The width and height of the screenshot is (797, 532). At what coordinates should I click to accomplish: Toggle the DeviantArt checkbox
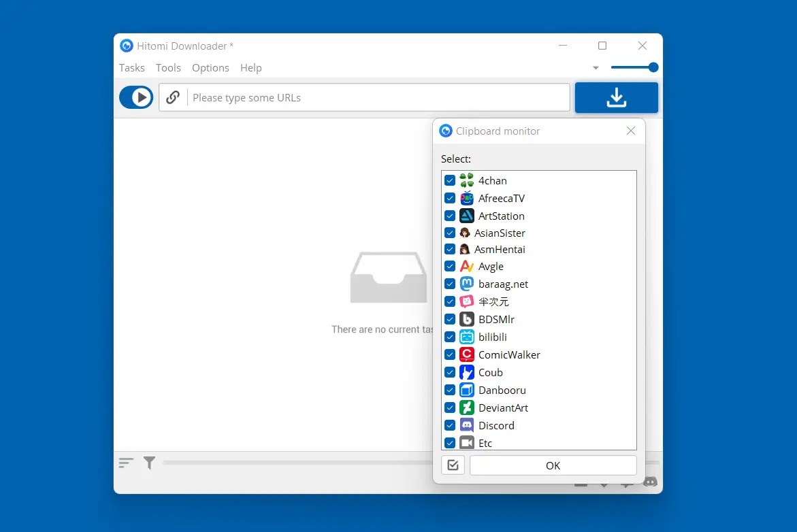450,408
